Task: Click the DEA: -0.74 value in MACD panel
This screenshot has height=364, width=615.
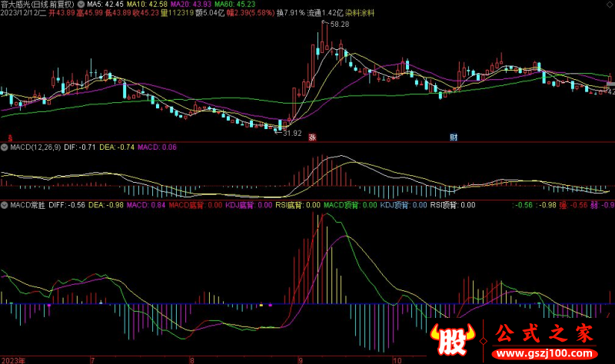Action: click(x=117, y=147)
